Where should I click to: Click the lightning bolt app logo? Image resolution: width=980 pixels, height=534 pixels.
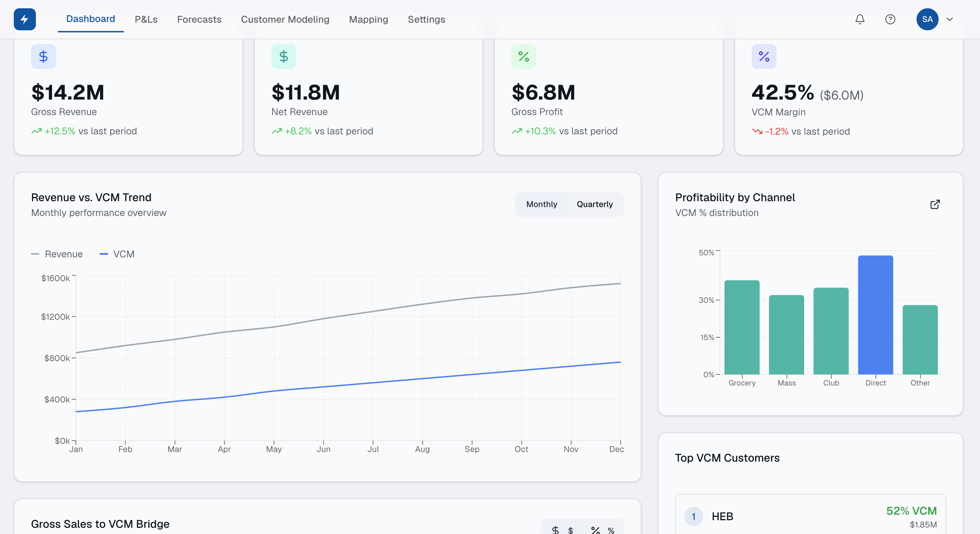(25, 19)
